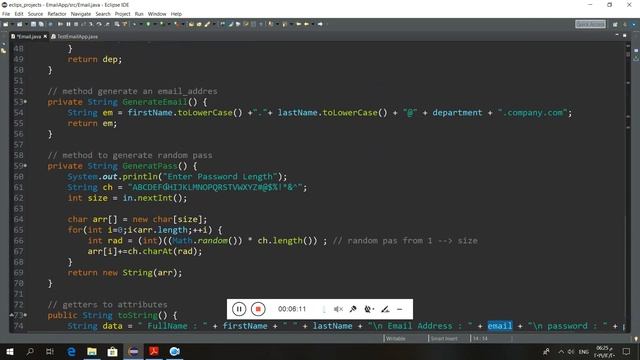Click the highlighted 'email' word on line 74
The height and width of the screenshot is (360, 640).
point(500,326)
